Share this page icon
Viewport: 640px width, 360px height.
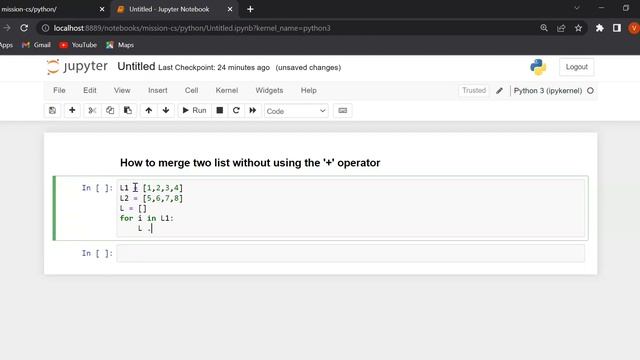pos(561,28)
